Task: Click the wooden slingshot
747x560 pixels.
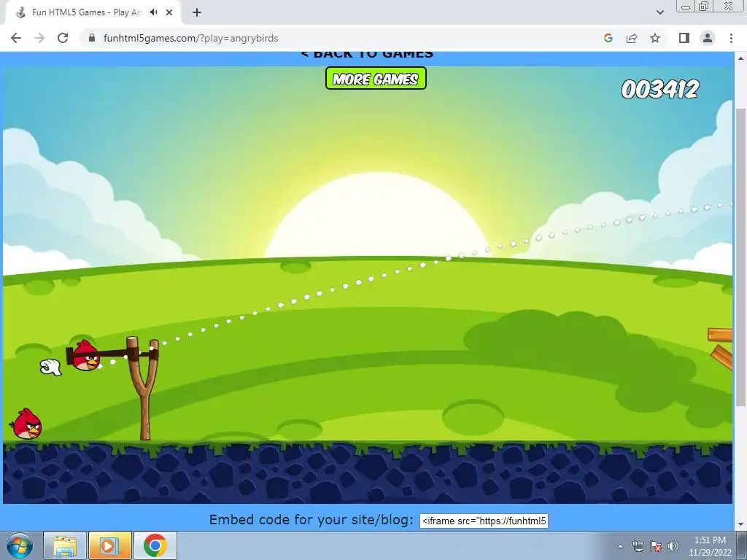Action: 144,388
